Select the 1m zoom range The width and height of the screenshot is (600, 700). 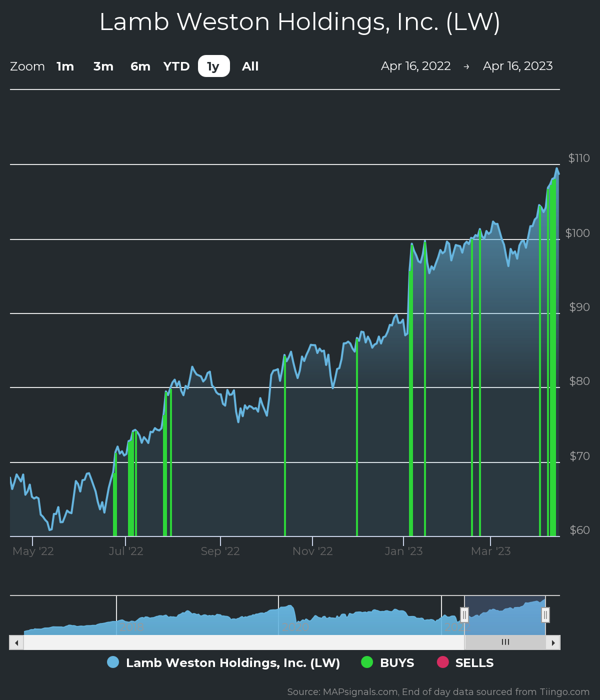pos(65,66)
